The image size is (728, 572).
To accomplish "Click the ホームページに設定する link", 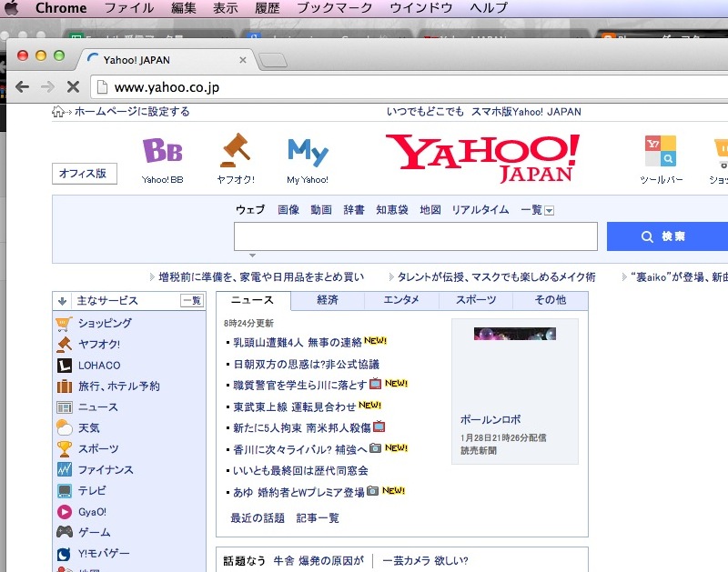I will [x=132, y=111].
